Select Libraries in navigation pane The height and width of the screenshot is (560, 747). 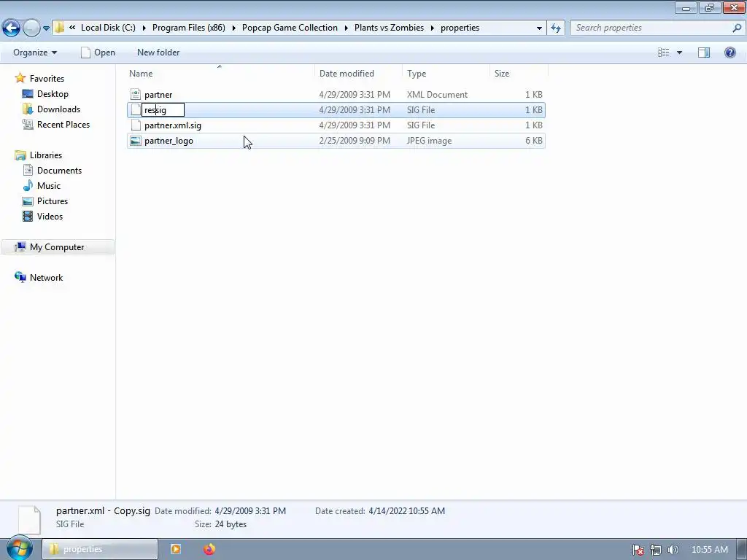click(x=46, y=155)
